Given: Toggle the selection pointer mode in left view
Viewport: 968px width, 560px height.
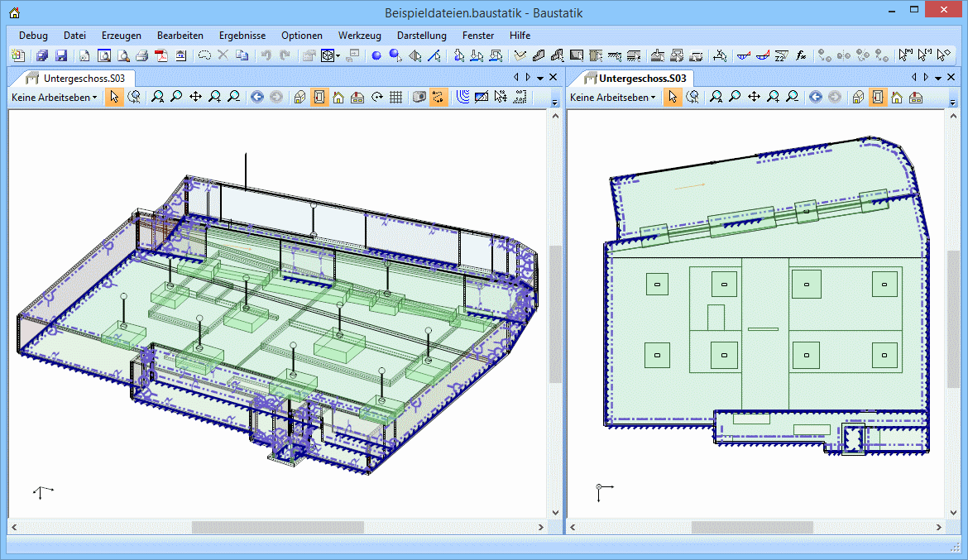Looking at the screenshot, I should [114, 97].
